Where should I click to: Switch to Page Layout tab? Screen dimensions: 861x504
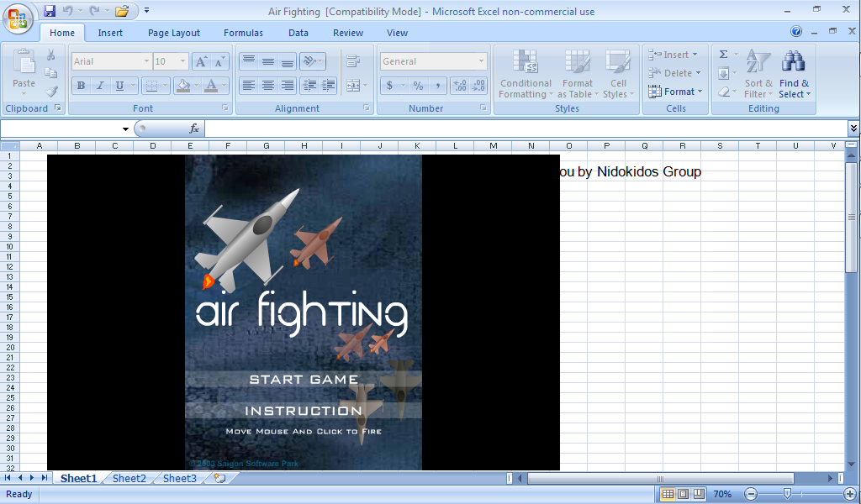(x=174, y=33)
